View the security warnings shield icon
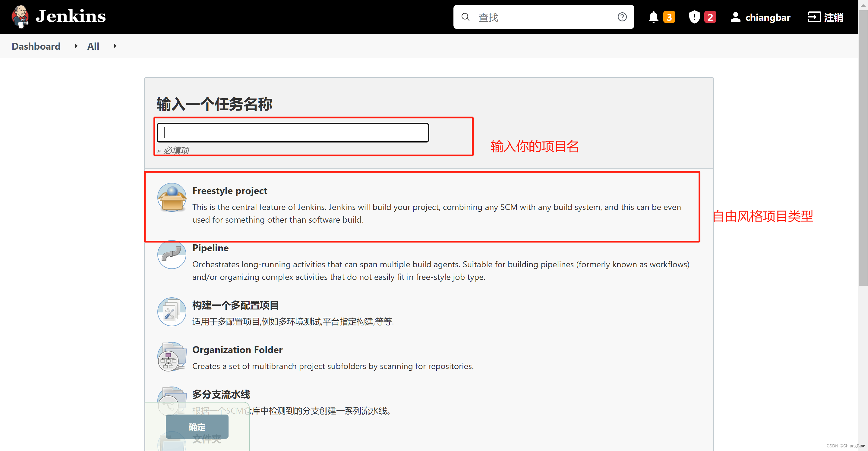 694,17
